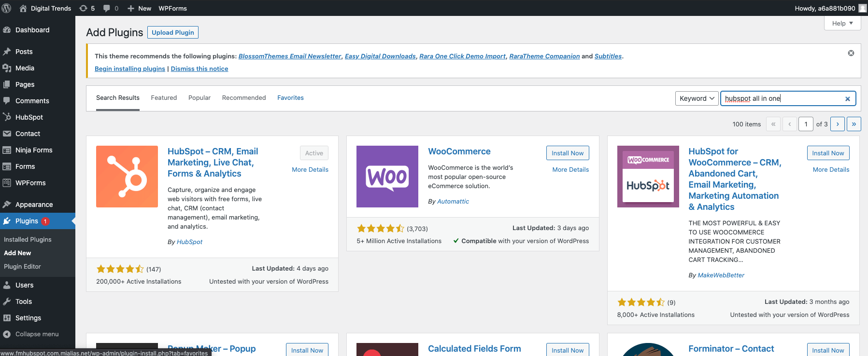This screenshot has width=868, height=356.
Task: Open the Automattic author link
Action: tap(453, 202)
